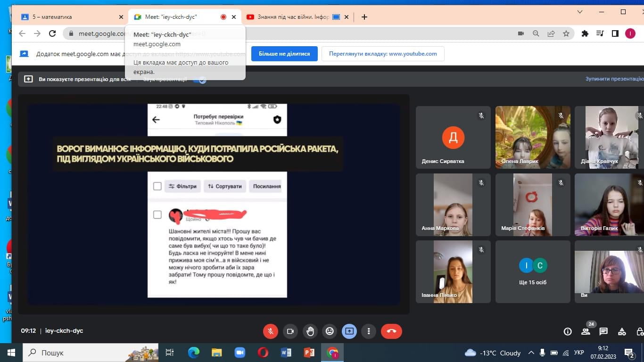Open Chrome extensions puzzle icon

[585, 33]
